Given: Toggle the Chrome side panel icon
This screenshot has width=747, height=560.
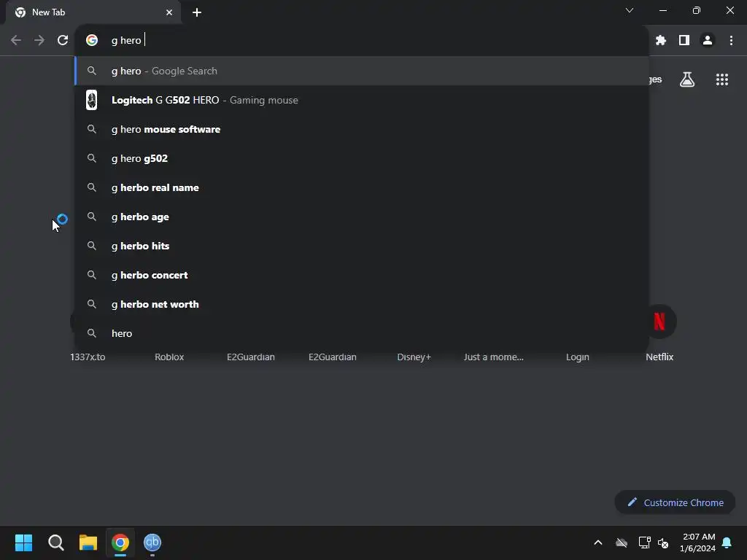Looking at the screenshot, I should click(x=684, y=41).
